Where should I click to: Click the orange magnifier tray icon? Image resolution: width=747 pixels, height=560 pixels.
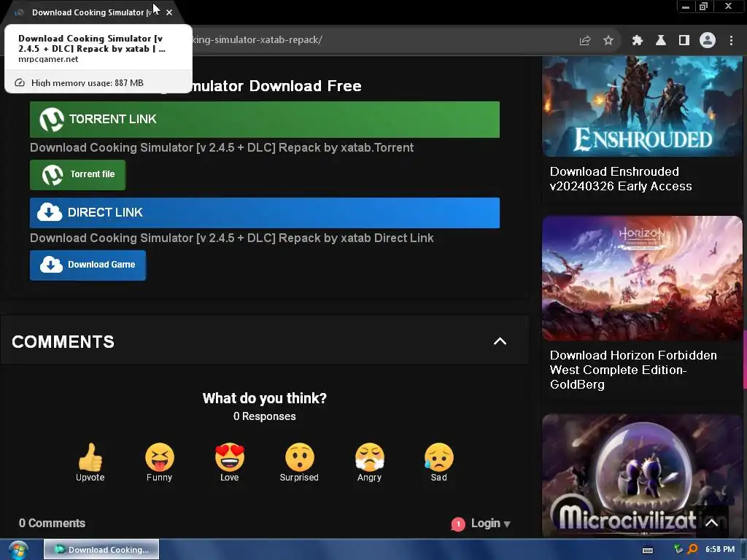(693, 549)
